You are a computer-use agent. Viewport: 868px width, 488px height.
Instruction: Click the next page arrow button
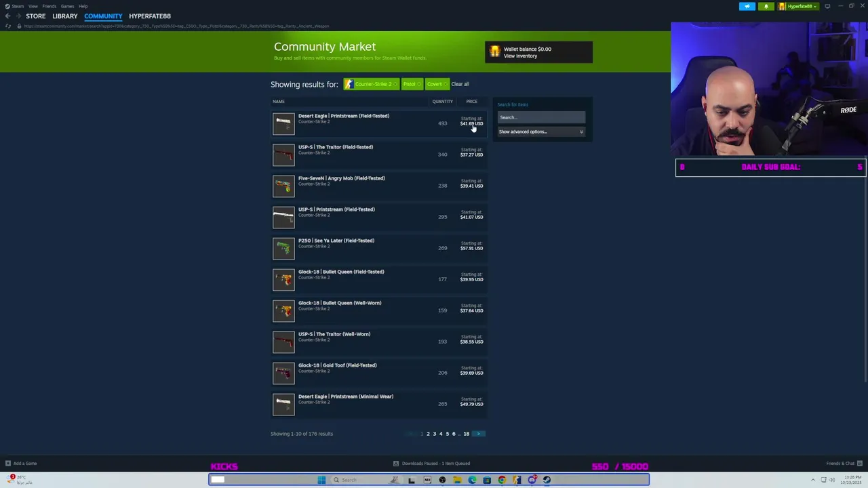pyautogui.click(x=479, y=434)
